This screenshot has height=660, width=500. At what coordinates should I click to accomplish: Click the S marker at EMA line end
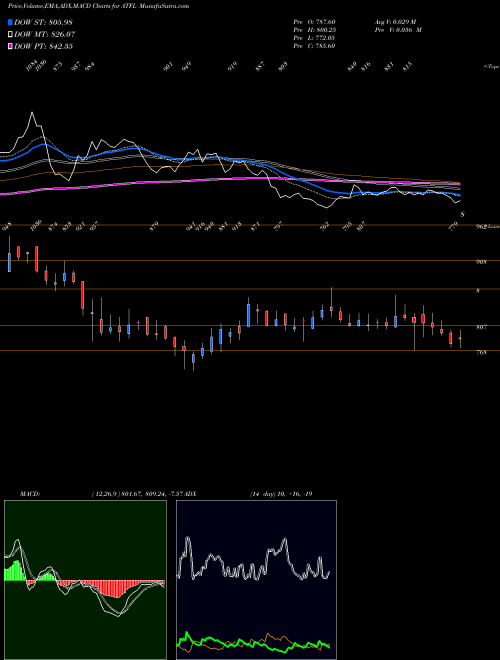click(463, 215)
